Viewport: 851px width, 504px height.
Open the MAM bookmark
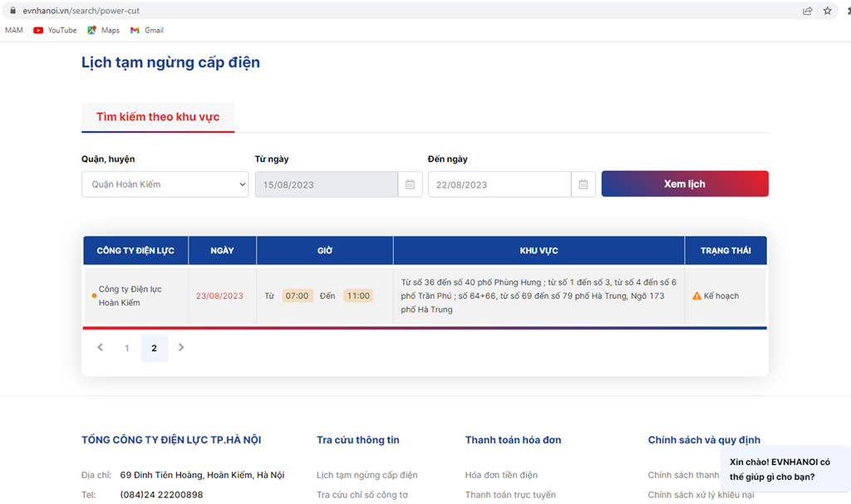14,31
